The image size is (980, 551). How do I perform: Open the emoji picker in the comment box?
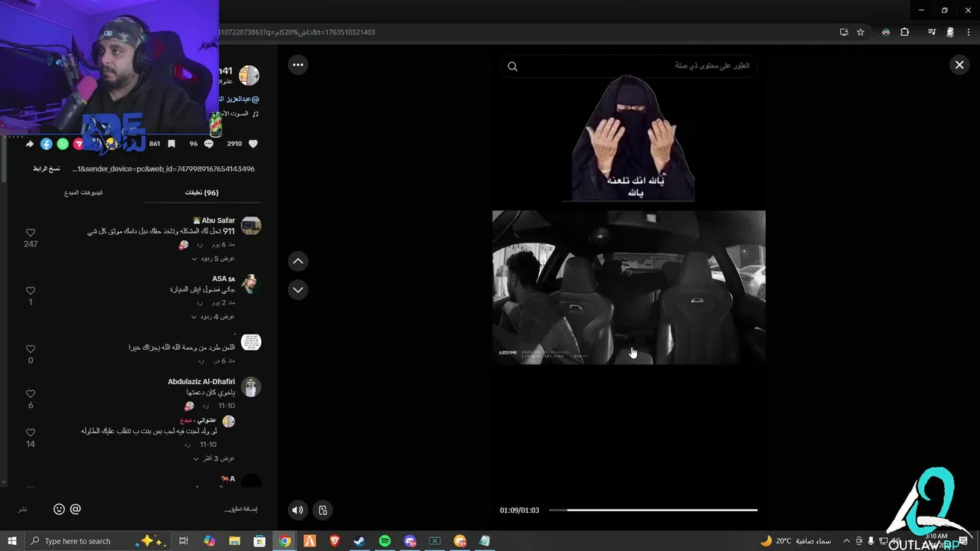(59, 509)
